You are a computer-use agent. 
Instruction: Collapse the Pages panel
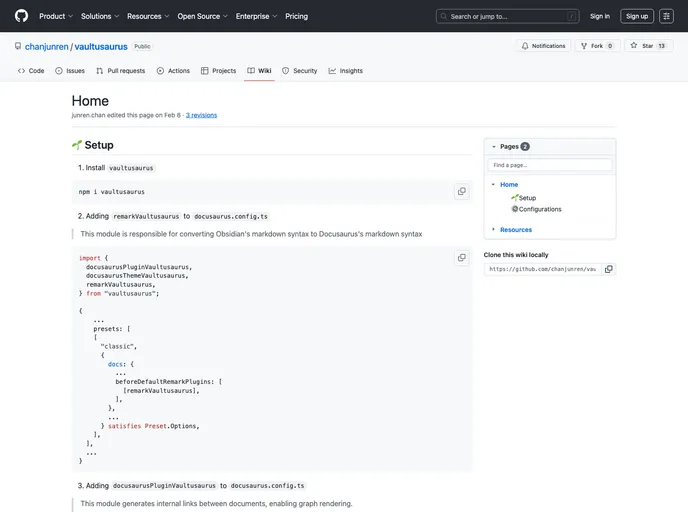pyautogui.click(x=494, y=147)
